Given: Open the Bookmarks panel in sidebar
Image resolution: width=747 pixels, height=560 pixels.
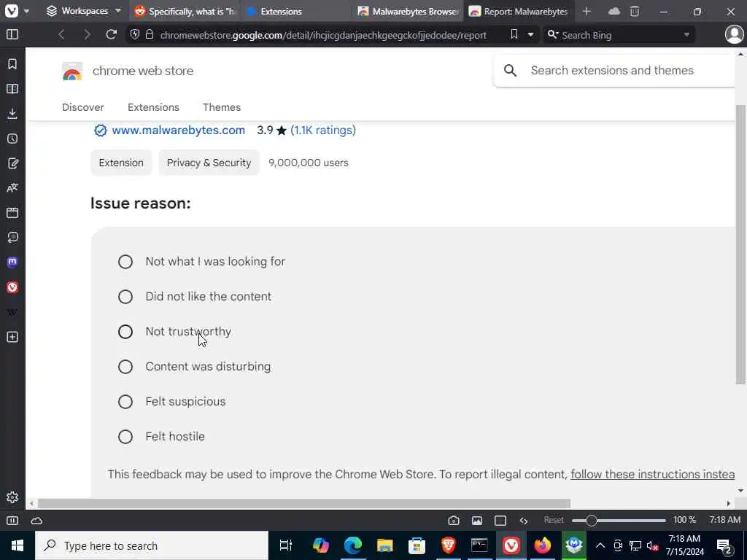Looking at the screenshot, I should tap(12, 64).
